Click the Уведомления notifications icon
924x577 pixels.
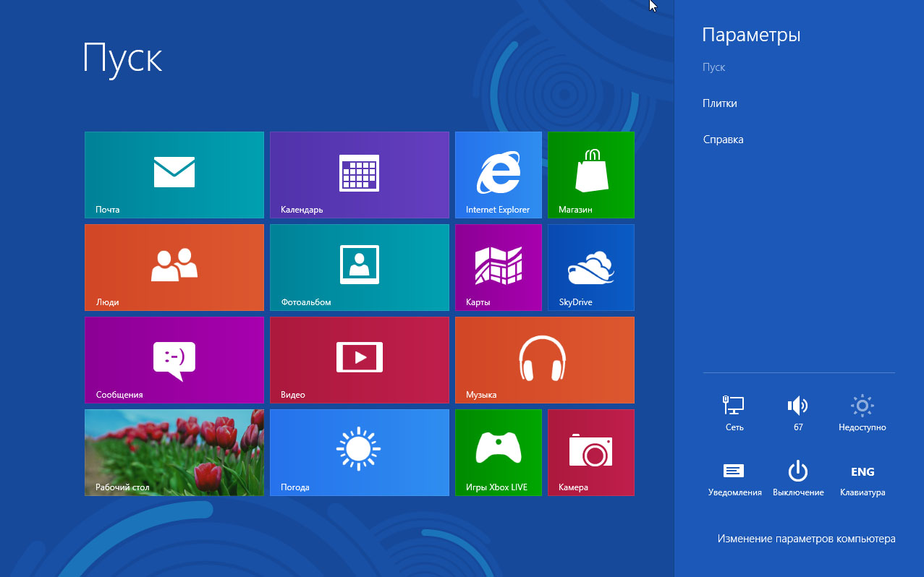734,479
